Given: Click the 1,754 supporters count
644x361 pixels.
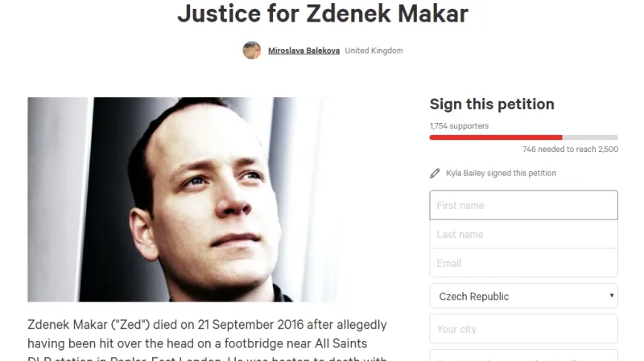Looking at the screenshot, I should (x=459, y=126).
